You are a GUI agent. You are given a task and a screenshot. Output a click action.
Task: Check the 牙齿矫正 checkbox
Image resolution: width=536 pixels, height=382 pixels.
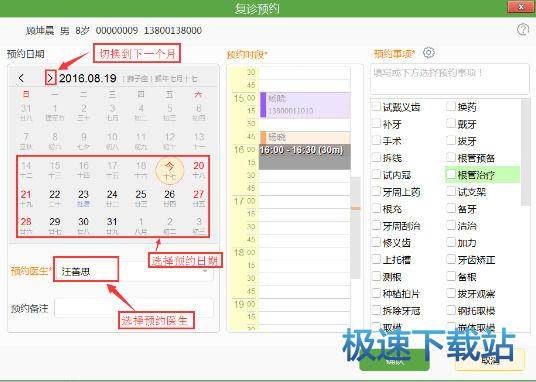point(451,260)
